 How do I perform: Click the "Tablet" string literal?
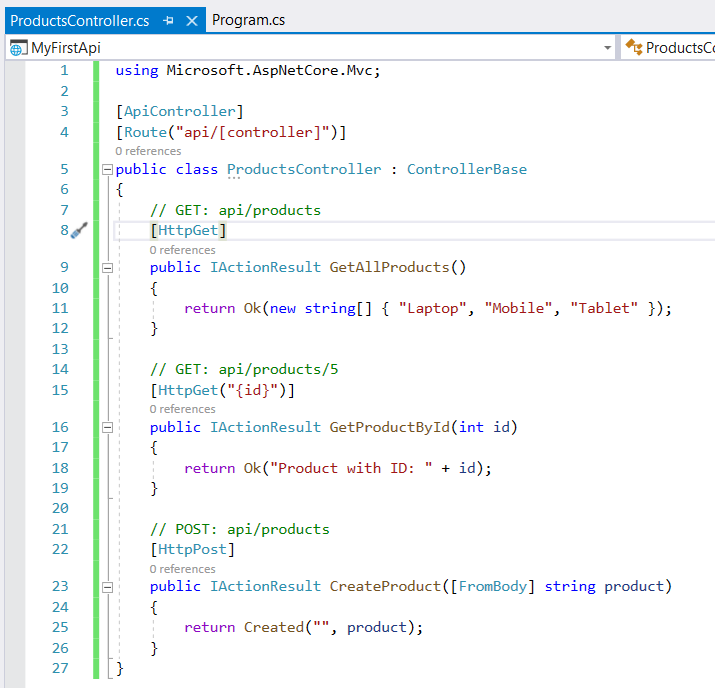(604, 308)
